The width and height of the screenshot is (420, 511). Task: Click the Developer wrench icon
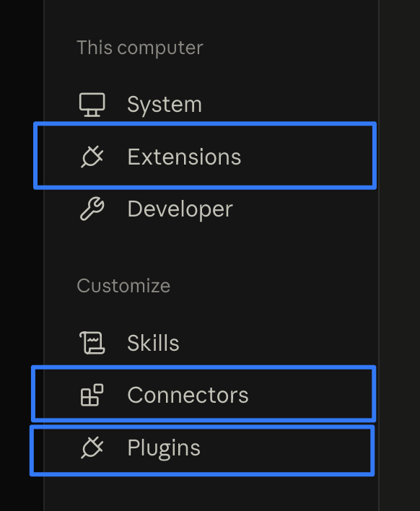(92, 209)
